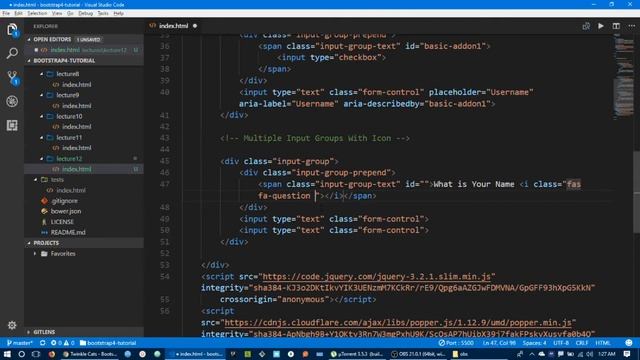Collapse the lecture9 folder
Viewport: 640px width, 360px height.
point(42,95)
